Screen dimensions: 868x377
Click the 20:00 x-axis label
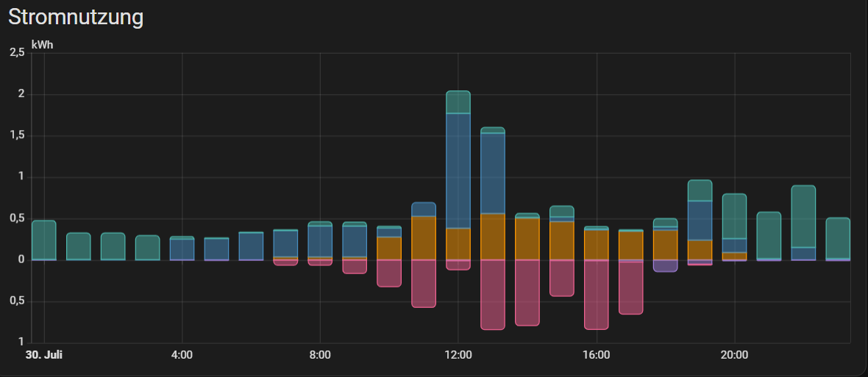click(735, 354)
